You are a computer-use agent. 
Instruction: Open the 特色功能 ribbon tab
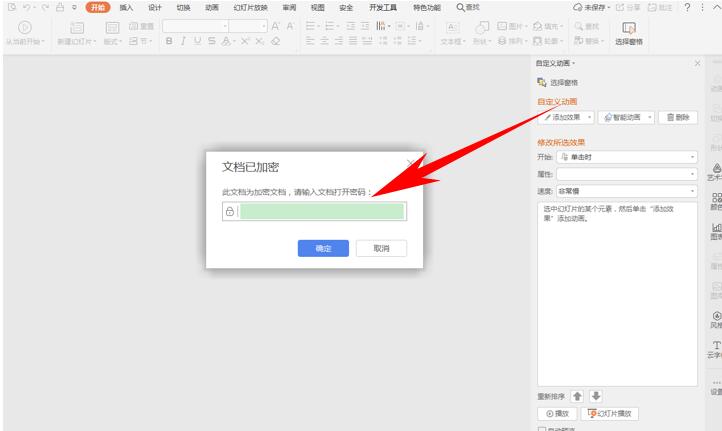(427, 7)
